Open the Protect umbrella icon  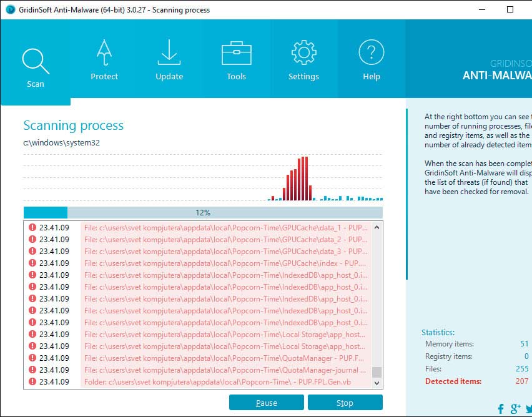[x=104, y=52]
